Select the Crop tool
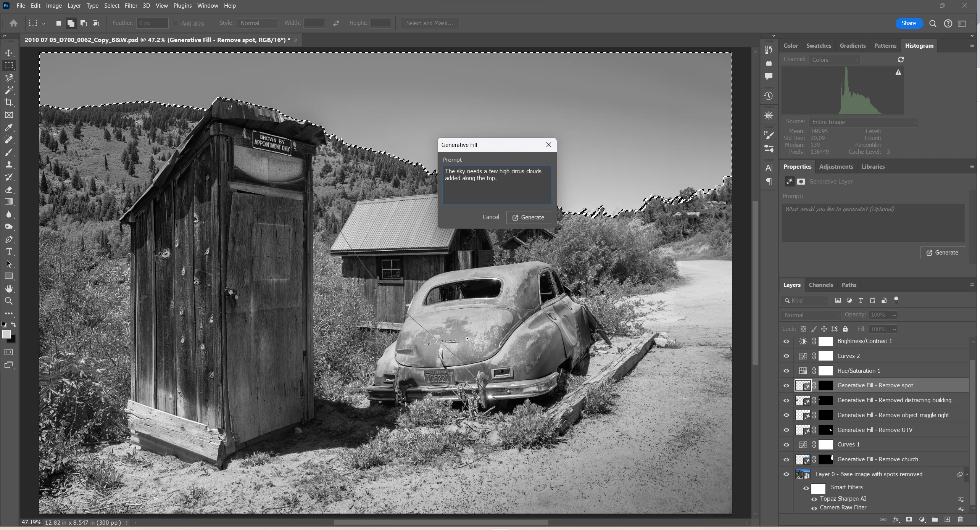This screenshot has width=980, height=530. (9, 102)
